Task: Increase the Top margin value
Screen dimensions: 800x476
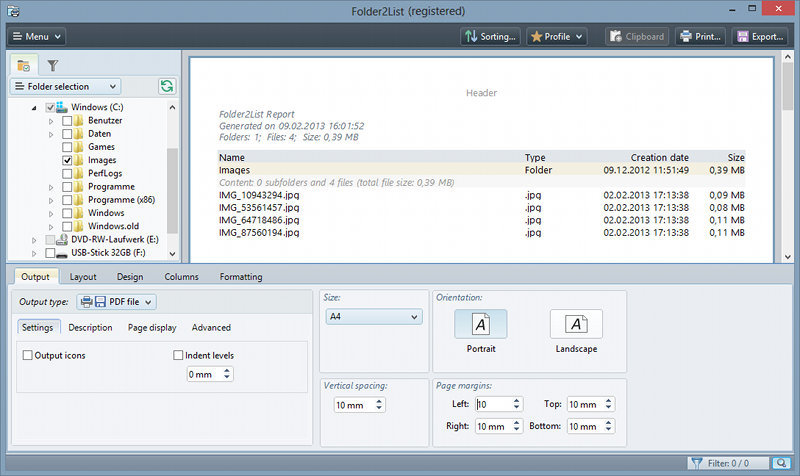Action: [608, 401]
